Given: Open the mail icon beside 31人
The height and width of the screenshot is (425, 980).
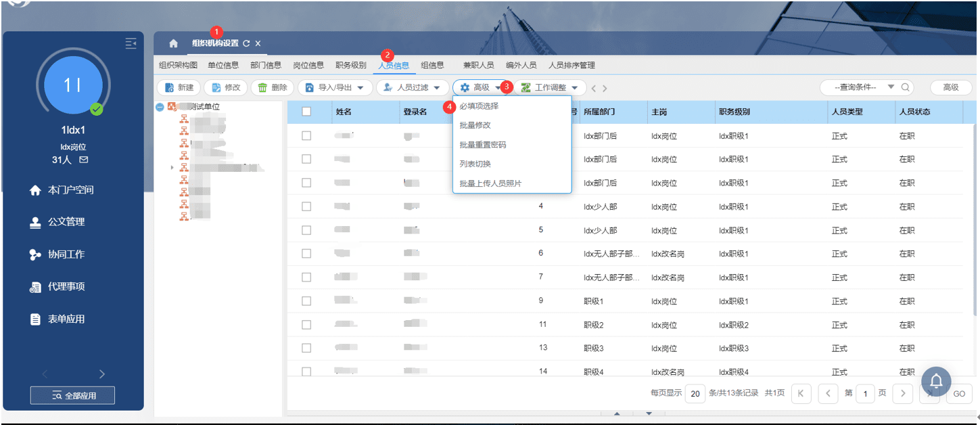Looking at the screenshot, I should (84, 160).
